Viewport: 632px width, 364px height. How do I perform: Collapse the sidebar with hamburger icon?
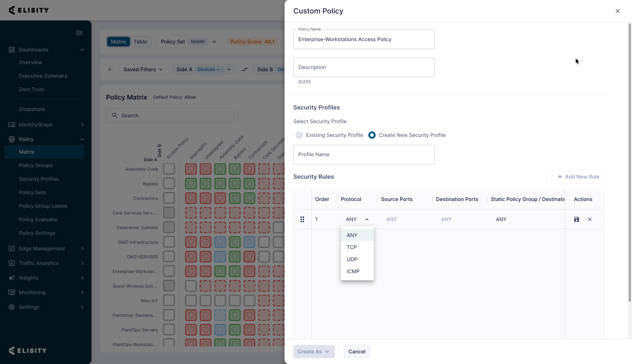[79, 33]
